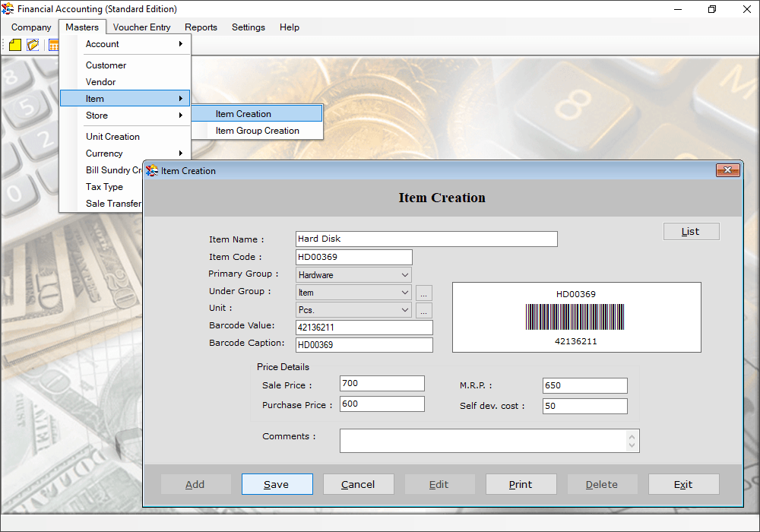This screenshot has width=760, height=532.
Task: Expand the Item submenu entry
Action: click(125, 98)
